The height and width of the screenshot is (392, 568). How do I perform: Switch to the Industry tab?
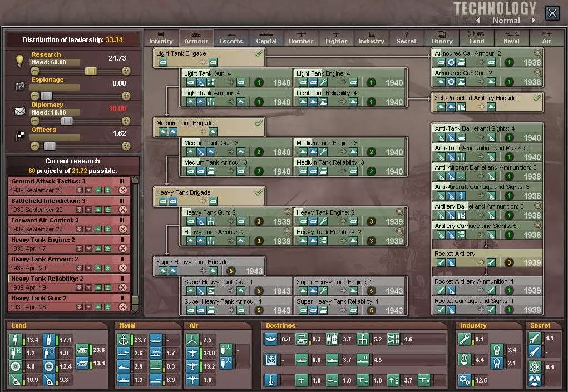(371, 38)
